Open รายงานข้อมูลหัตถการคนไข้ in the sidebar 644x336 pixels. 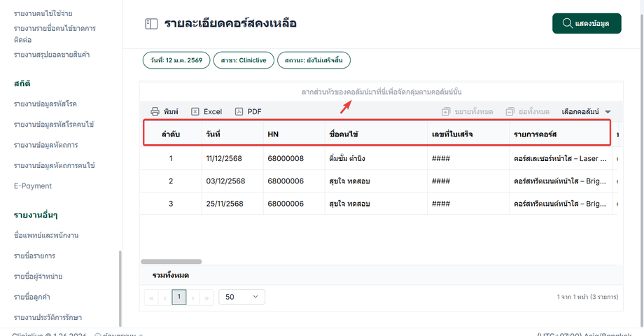pos(54,165)
